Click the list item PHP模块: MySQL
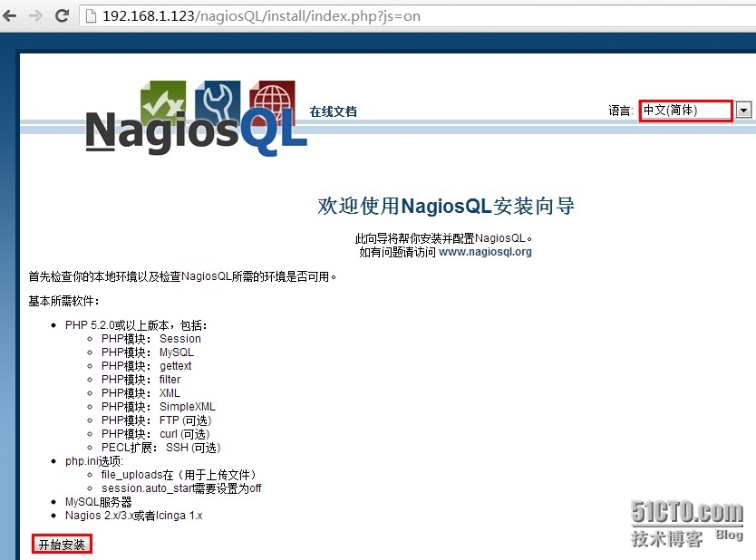Image resolution: width=756 pixels, height=560 pixels. pyautogui.click(x=148, y=352)
